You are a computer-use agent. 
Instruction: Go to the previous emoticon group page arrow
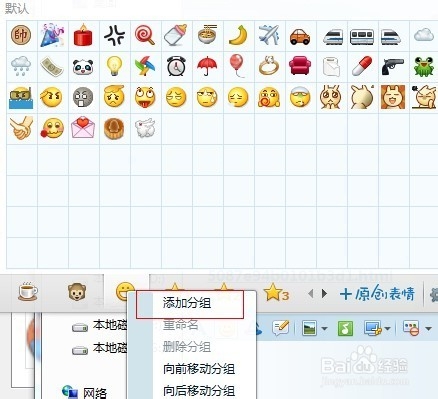311,294
